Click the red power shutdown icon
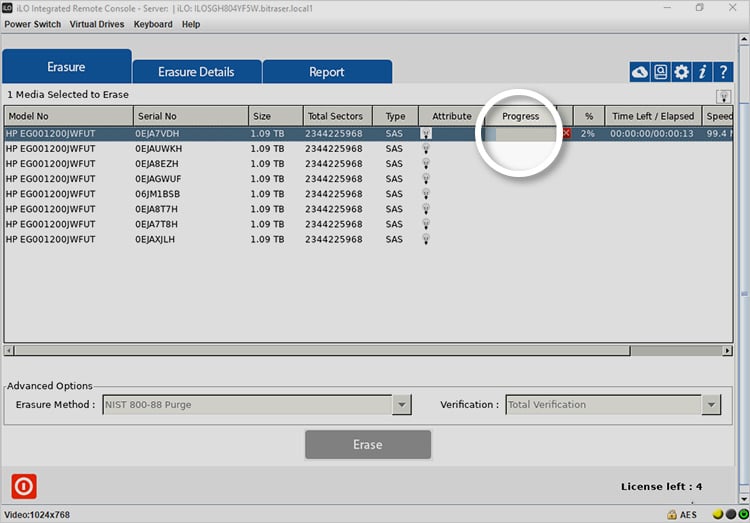Viewport: 750px width, 523px height. click(x=24, y=486)
